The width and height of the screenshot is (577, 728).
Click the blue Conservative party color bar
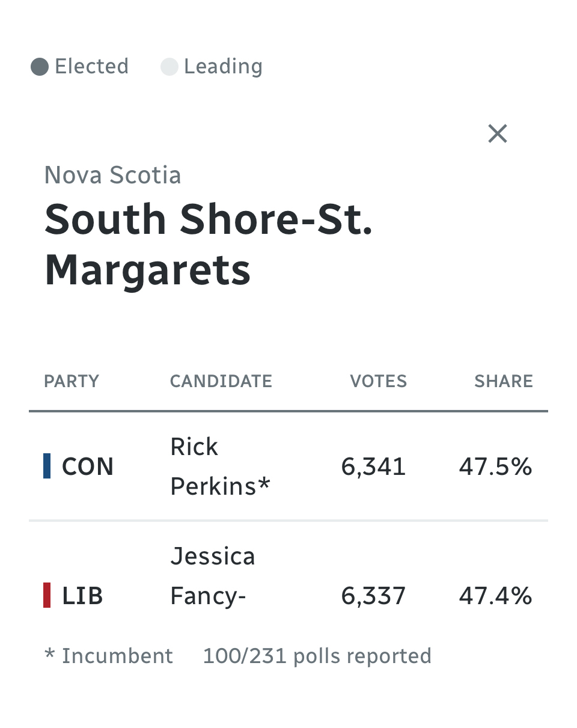coord(47,466)
